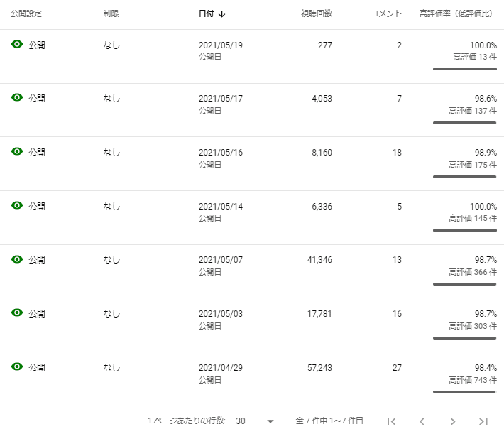Screen dimensions: 504x434
Task: Click the 視聴回数 column header
Action: pyautogui.click(x=317, y=13)
